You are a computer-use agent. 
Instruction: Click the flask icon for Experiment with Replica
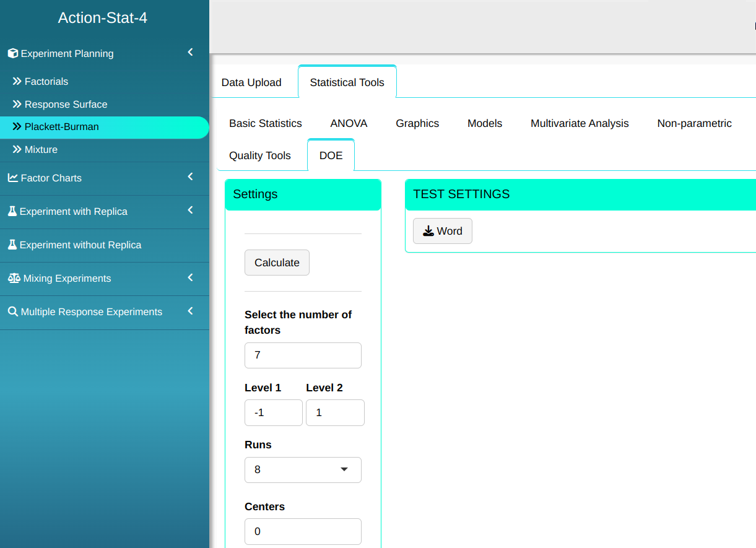[12, 211]
